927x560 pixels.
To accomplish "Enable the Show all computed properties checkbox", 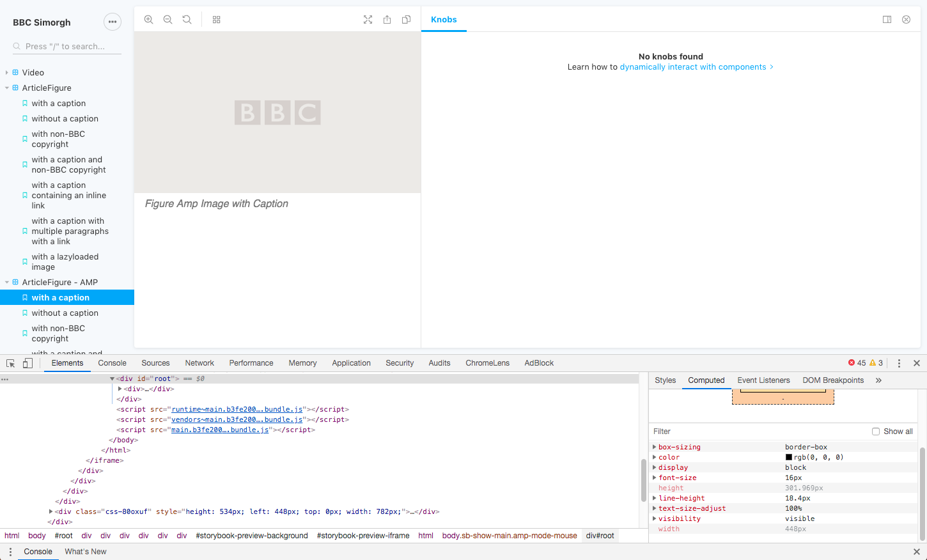I will point(875,431).
